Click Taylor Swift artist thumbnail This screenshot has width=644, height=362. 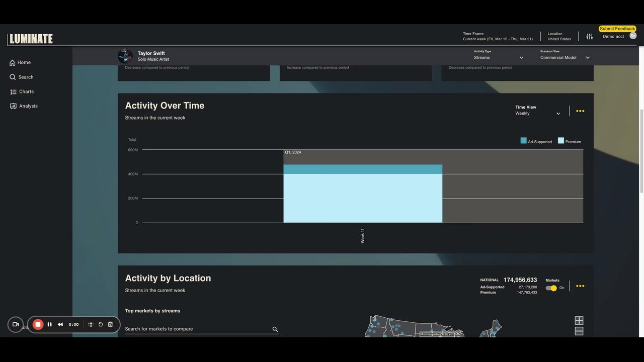(125, 56)
